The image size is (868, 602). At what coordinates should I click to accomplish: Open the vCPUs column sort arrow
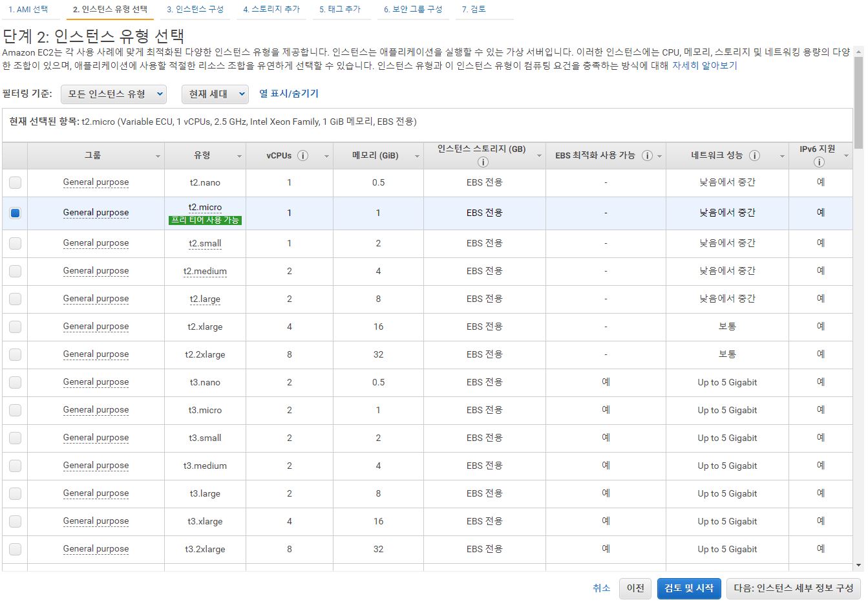click(326, 156)
